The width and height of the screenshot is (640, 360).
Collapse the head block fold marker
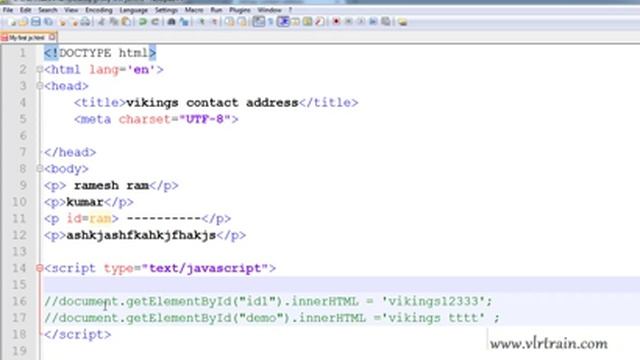40,86
